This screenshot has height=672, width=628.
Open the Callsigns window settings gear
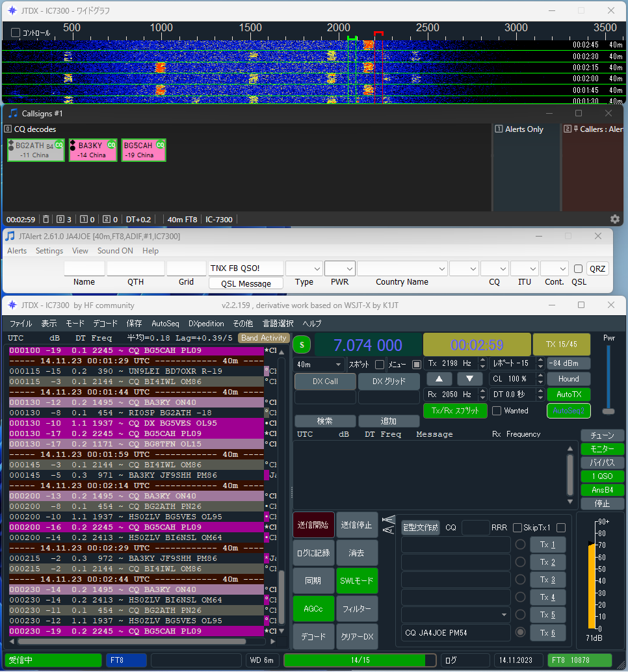point(615,220)
